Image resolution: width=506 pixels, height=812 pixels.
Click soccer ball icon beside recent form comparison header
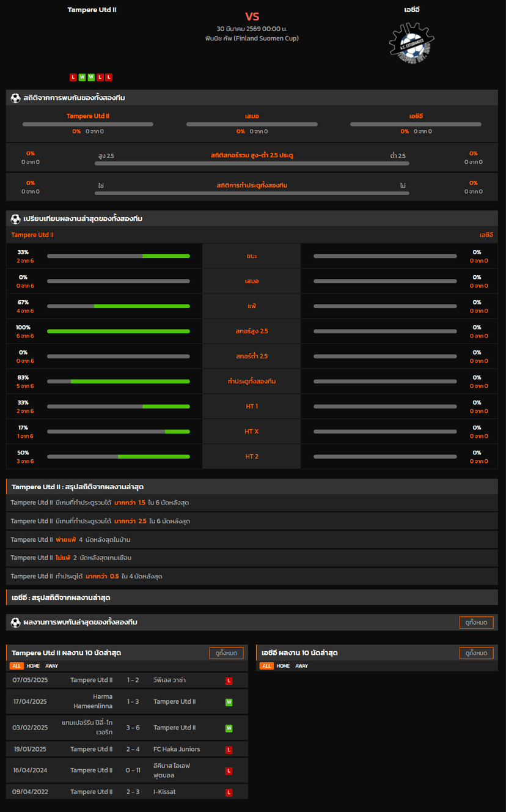16,219
